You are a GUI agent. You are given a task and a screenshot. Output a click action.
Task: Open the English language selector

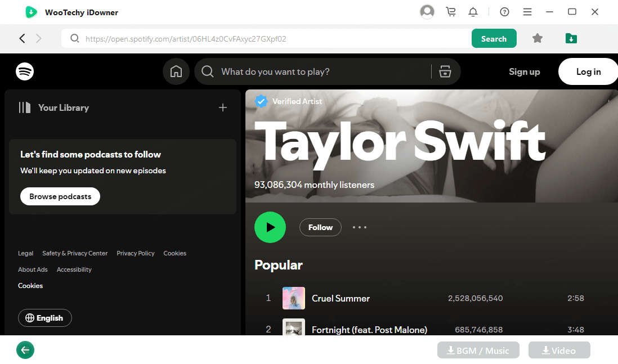coord(44,318)
